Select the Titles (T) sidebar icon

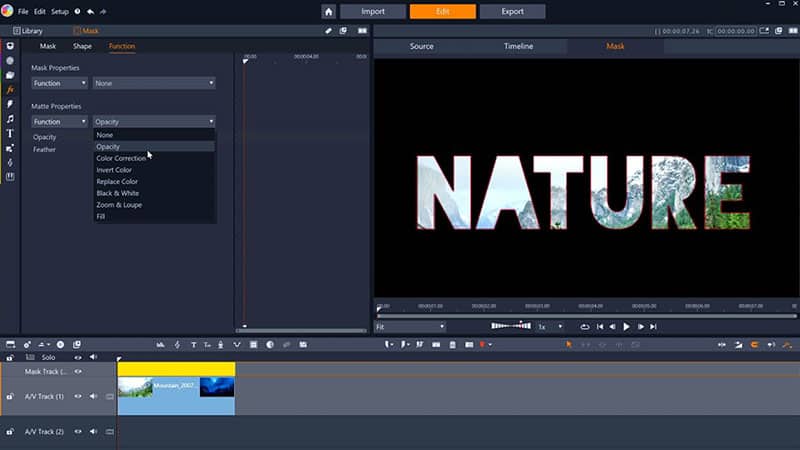point(10,133)
